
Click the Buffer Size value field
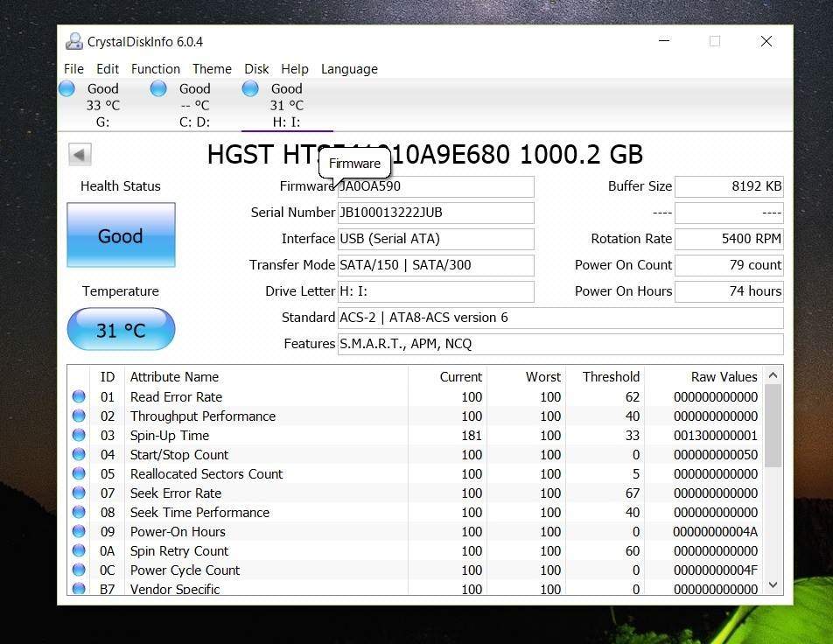[729, 186]
